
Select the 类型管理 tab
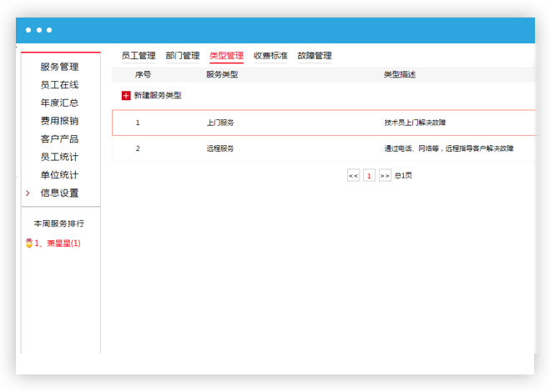pyautogui.click(x=226, y=56)
